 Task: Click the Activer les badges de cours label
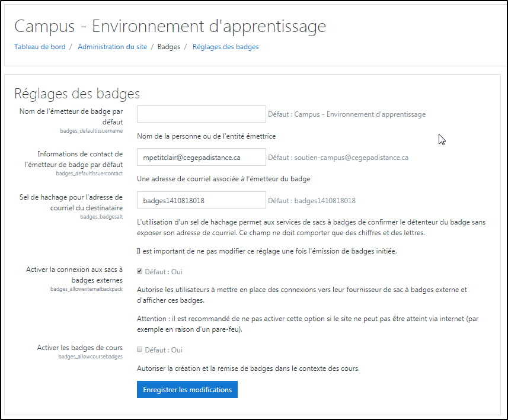pyautogui.click(x=79, y=348)
